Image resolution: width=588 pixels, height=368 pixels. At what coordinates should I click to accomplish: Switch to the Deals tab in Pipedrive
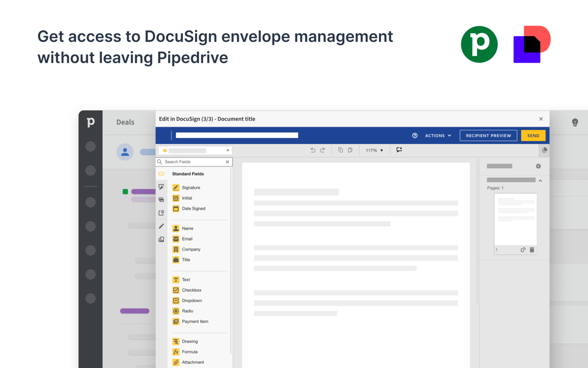click(x=126, y=122)
